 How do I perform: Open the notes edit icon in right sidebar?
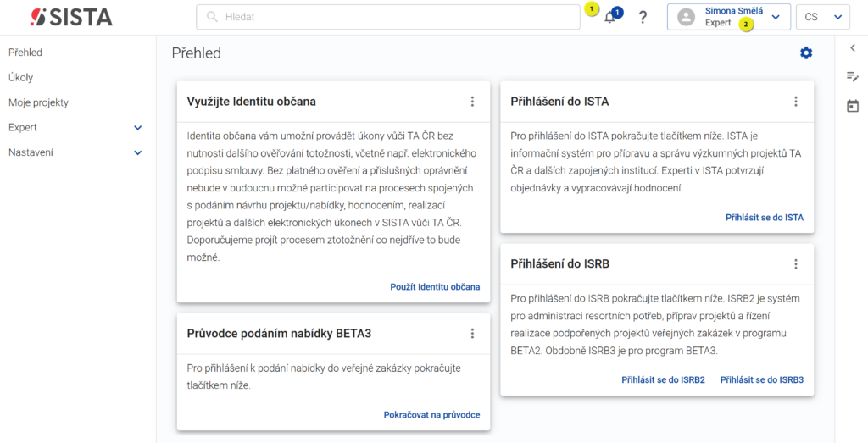click(x=853, y=76)
